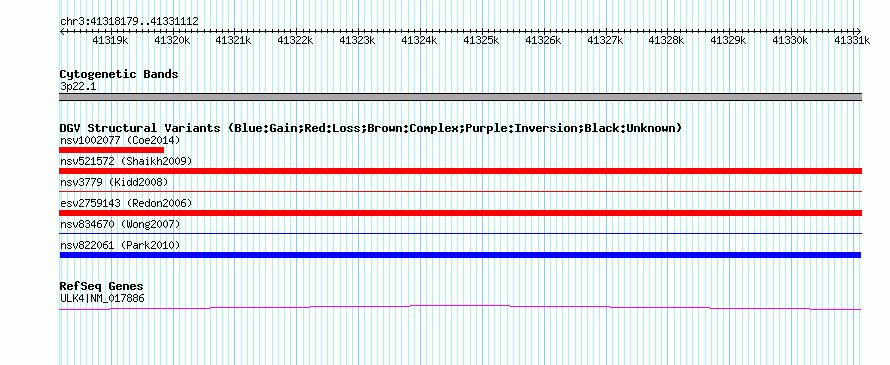Open the nsv3779 (Kidd2008) variant label
890x365 pixels.
coord(114,182)
